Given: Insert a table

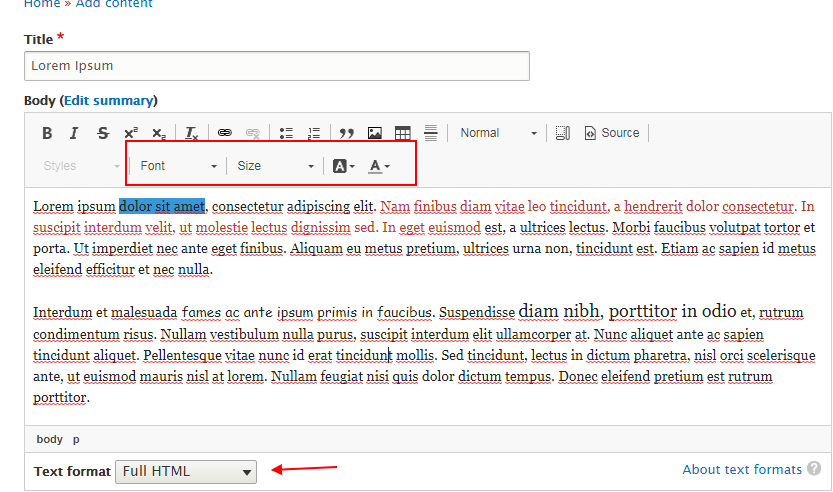Looking at the screenshot, I should [x=403, y=133].
